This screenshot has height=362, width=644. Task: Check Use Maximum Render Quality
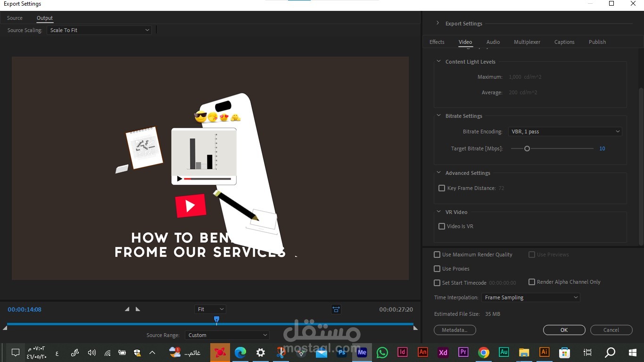click(437, 255)
